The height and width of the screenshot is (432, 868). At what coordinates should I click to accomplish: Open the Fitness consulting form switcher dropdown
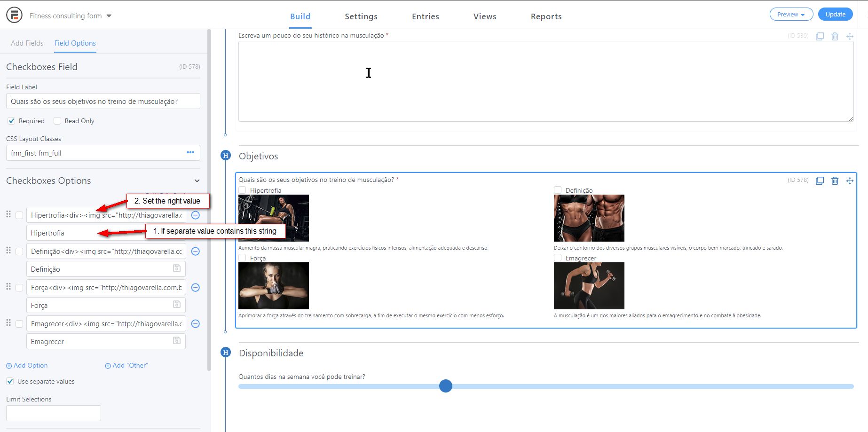[71, 16]
